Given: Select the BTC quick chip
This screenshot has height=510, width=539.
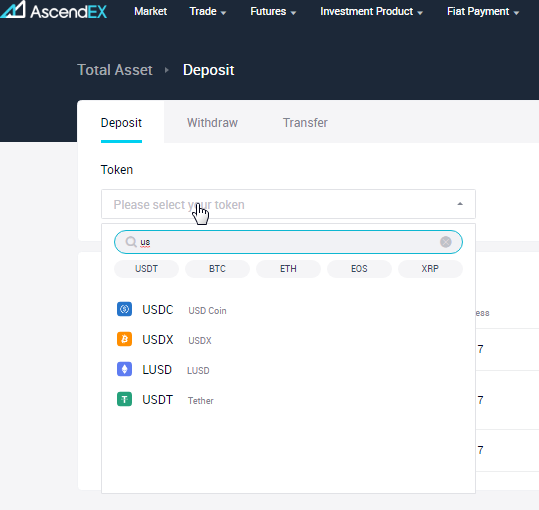Looking at the screenshot, I should click(217, 269).
